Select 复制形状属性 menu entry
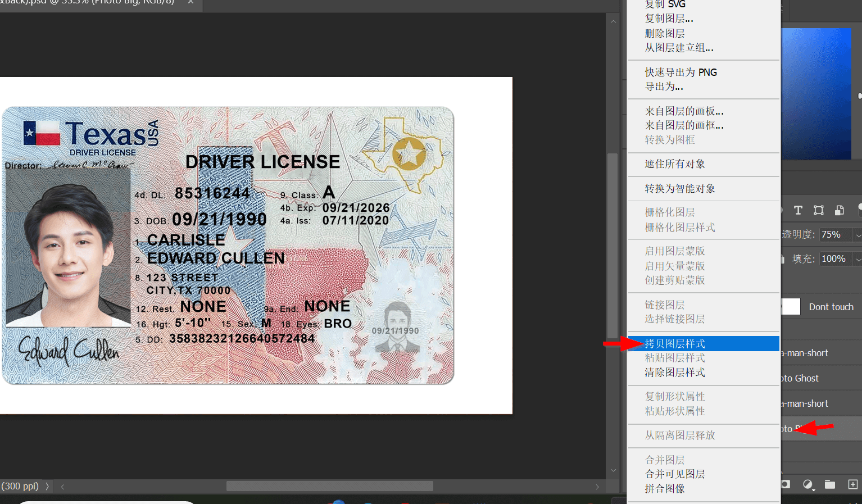 coord(674,397)
